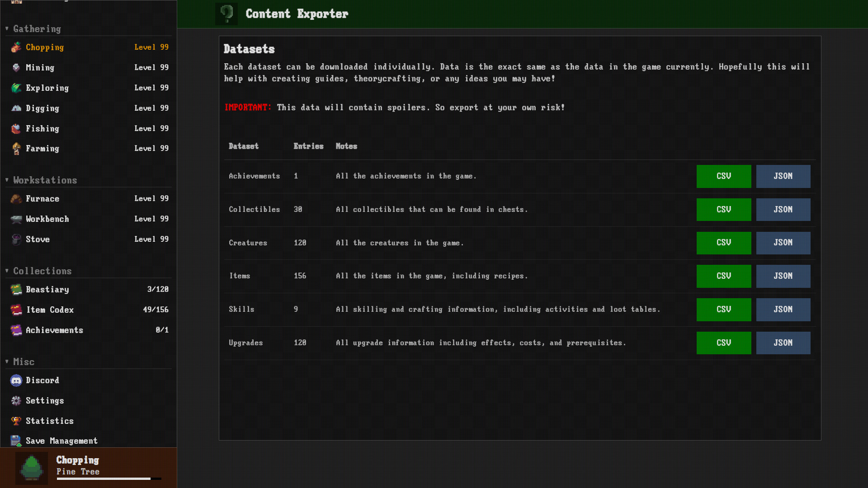868x488 pixels.
Task: Click the Pine Tree thumbnail
Action: (x=32, y=468)
